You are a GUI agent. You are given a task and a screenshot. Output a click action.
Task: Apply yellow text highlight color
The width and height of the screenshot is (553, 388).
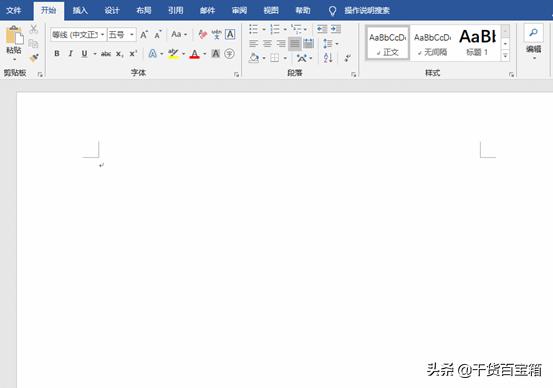click(x=173, y=54)
